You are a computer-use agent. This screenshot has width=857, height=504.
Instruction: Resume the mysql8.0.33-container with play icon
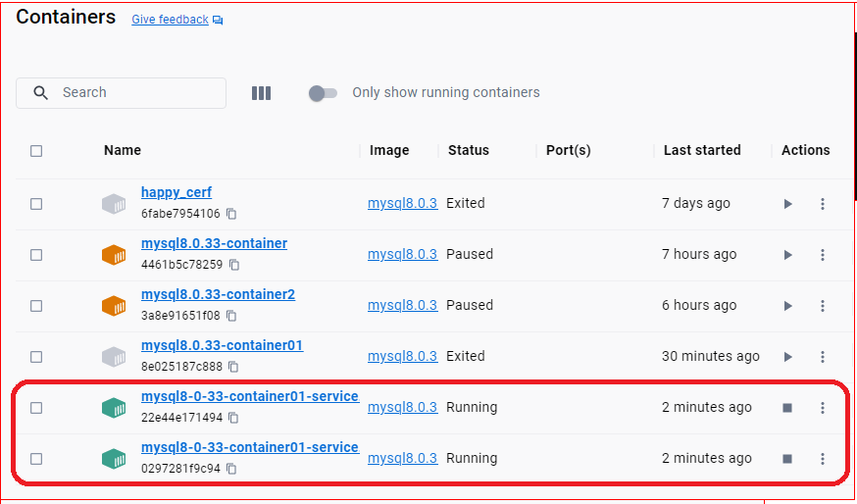coord(787,255)
